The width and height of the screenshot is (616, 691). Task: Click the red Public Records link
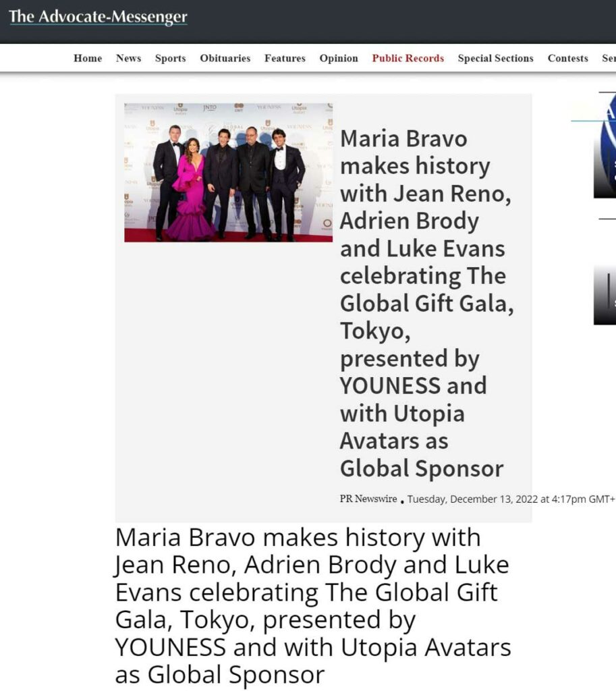(x=408, y=59)
